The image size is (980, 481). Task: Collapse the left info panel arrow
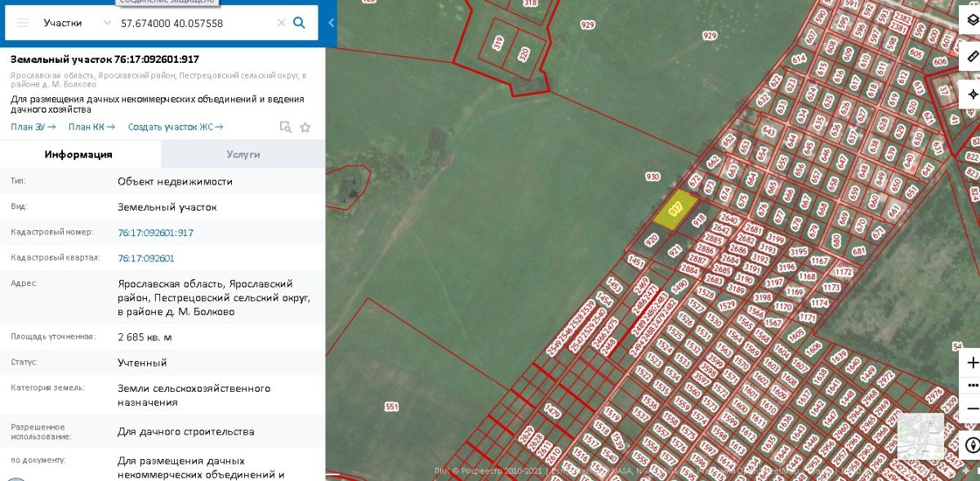tap(331, 23)
